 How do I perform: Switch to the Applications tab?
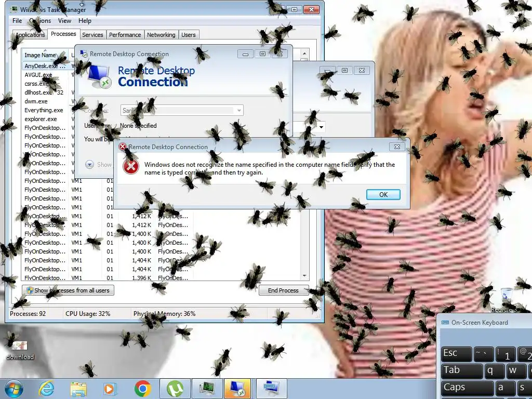coord(30,35)
